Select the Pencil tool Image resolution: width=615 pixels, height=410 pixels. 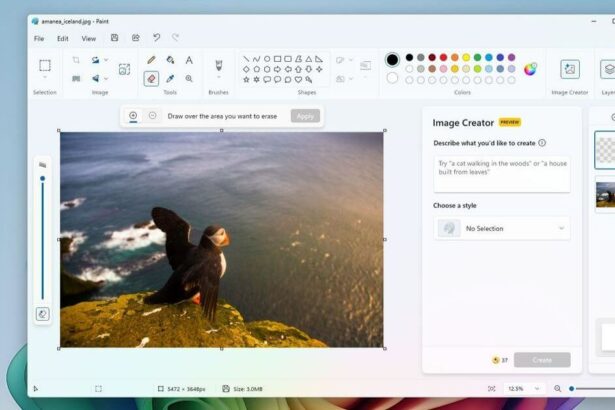click(x=151, y=60)
